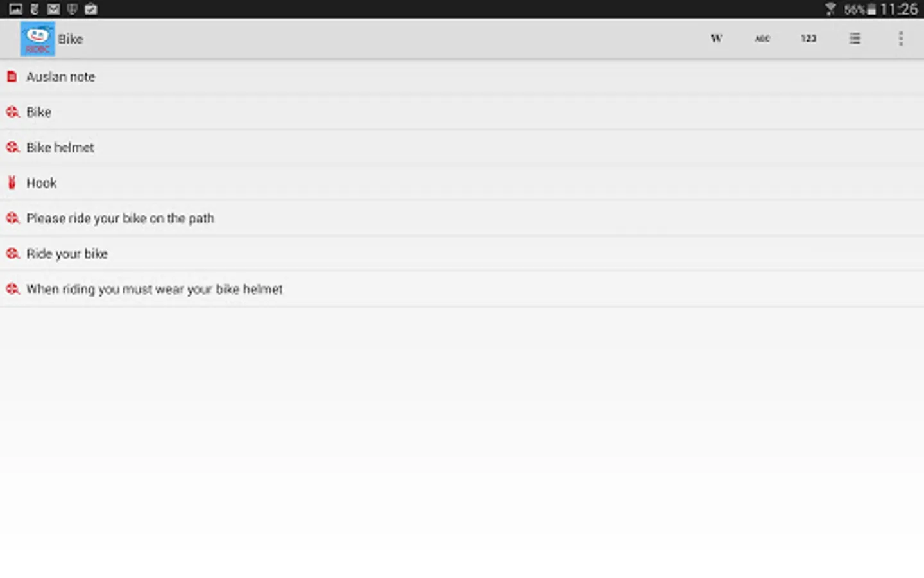This screenshot has width=924, height=578.
Task: Tap the RIDBC app logo icon
Action: click(37, 39)
